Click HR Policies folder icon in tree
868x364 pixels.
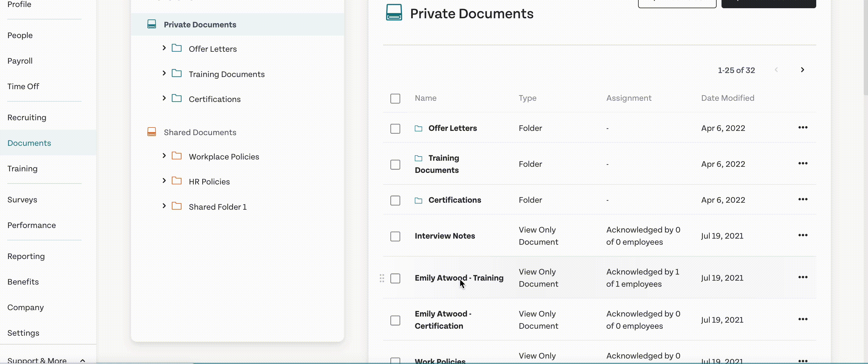[177, 181]
